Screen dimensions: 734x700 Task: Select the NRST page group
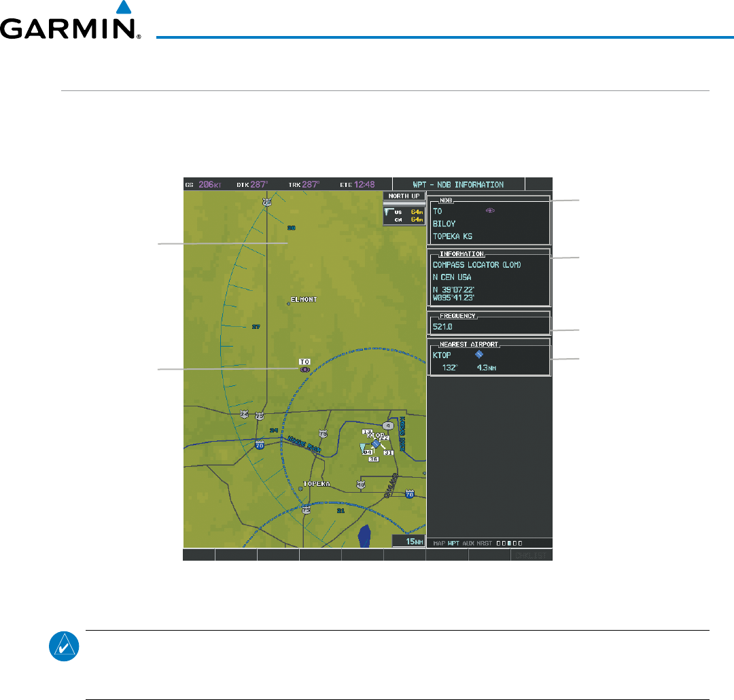click(x=485, y=543)
